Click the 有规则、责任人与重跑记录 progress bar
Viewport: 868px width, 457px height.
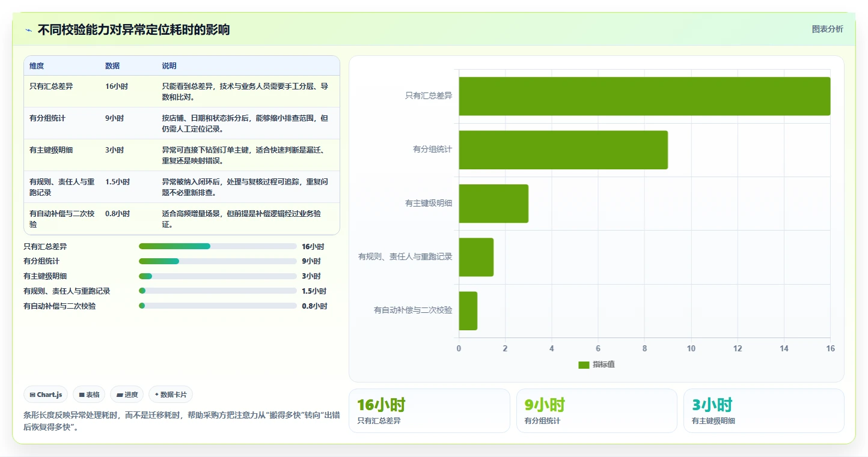tap(218, 291)
